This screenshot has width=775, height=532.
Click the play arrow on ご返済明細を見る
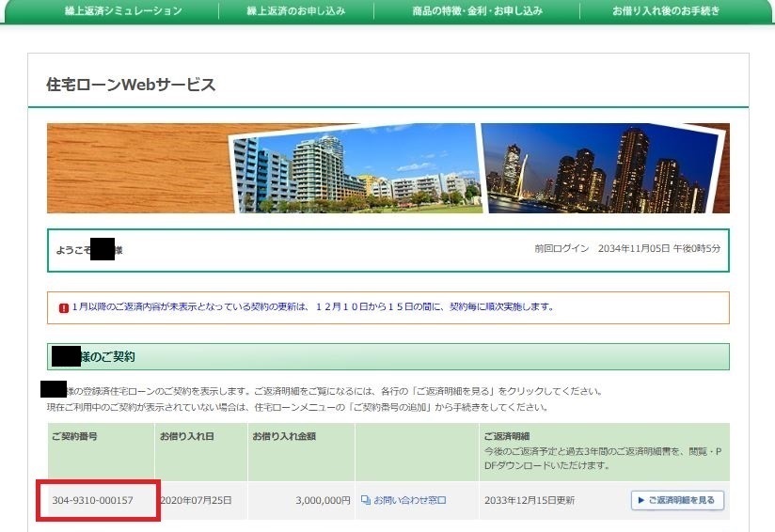click(x=641, y=500)
